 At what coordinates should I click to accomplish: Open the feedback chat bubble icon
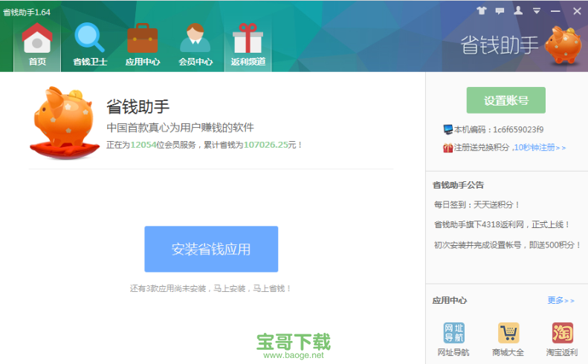click(x=500, y=11)
